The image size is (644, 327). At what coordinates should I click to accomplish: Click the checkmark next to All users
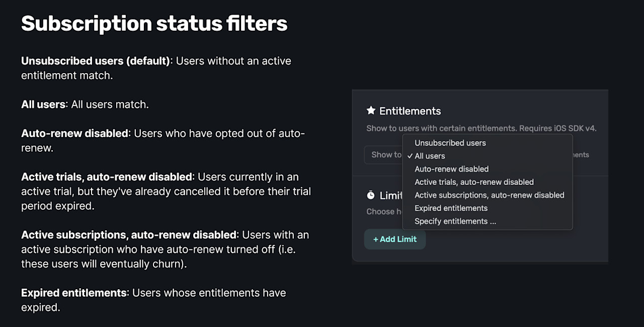click(x=410, y=156)
